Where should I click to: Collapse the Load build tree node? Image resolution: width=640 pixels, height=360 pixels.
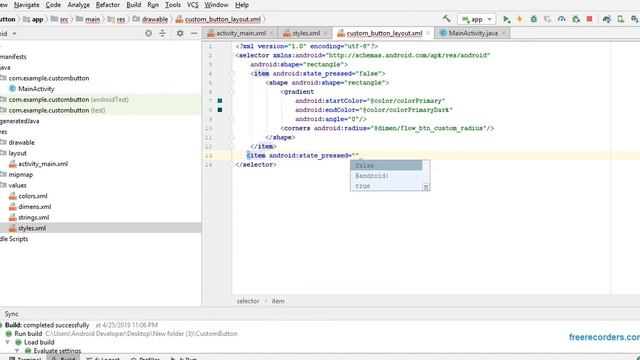tap(8, 342)
